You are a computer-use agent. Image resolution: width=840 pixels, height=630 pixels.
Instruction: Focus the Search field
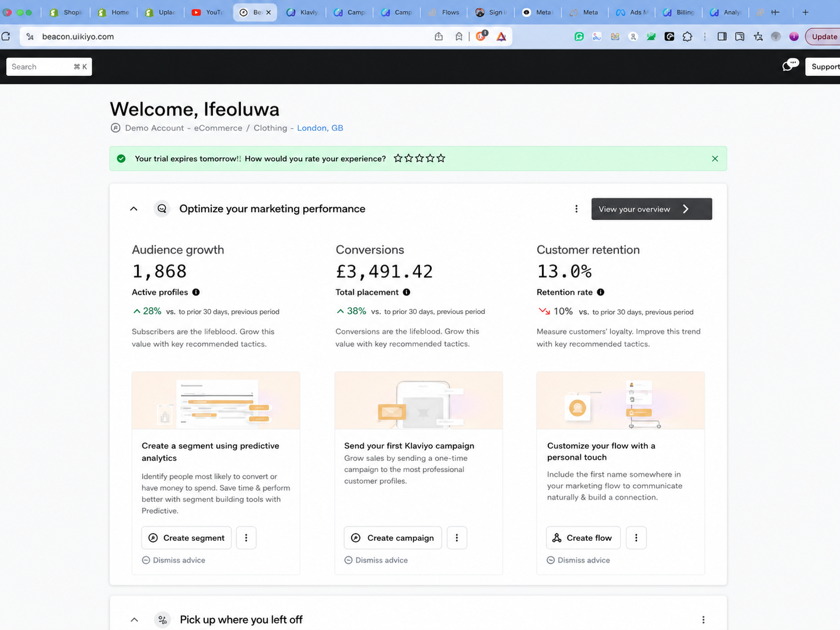49,67
